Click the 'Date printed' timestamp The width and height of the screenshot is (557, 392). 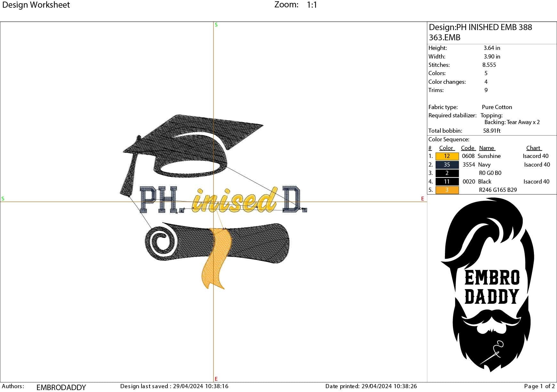point(371,386)
